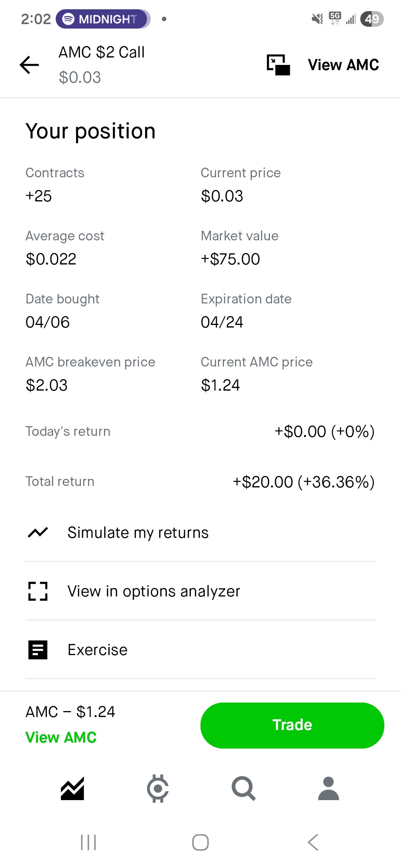Tap the back arrow in header

click(x=29, y=65)
